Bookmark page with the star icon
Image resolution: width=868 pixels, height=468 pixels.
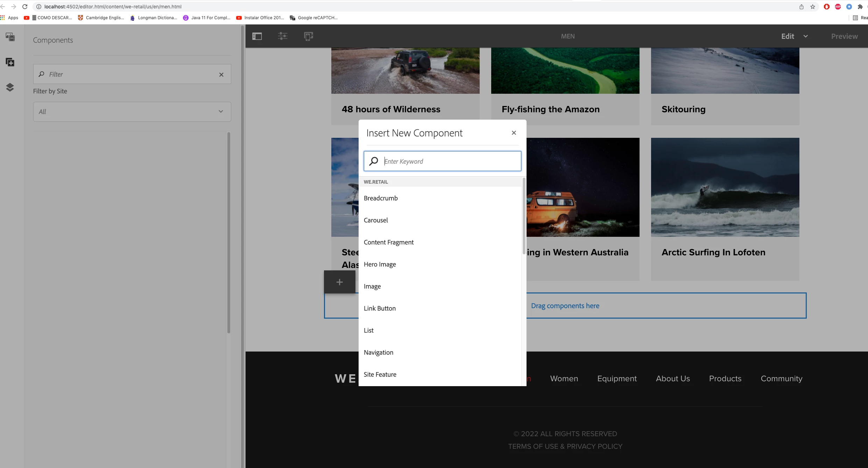pos(813,7)
